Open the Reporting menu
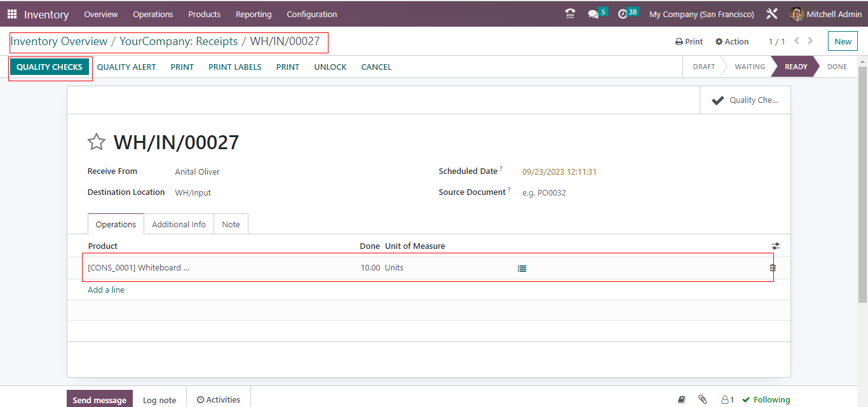The width and height of the screenshot is (868, 407). pyautogui.click(x=253, y=14)
